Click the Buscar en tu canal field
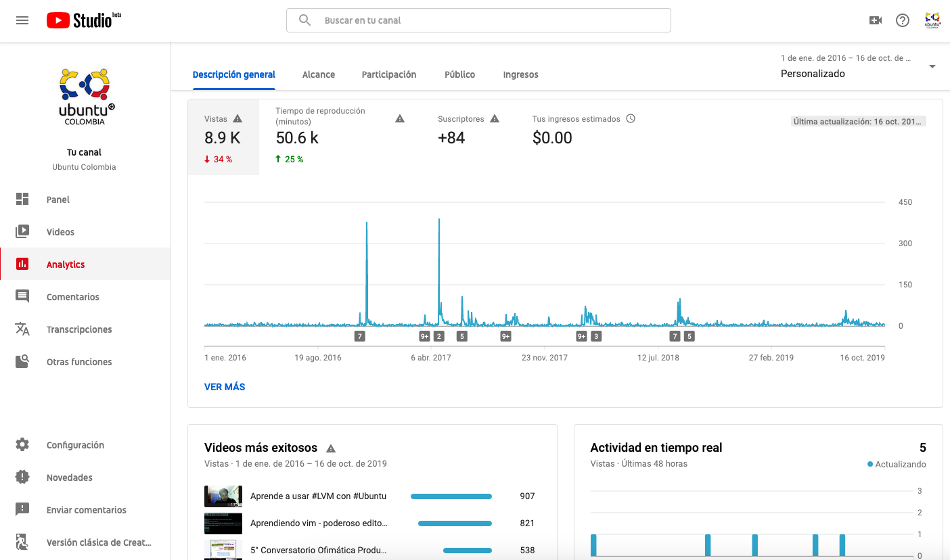The image size is (950, 560). (478, 20)
